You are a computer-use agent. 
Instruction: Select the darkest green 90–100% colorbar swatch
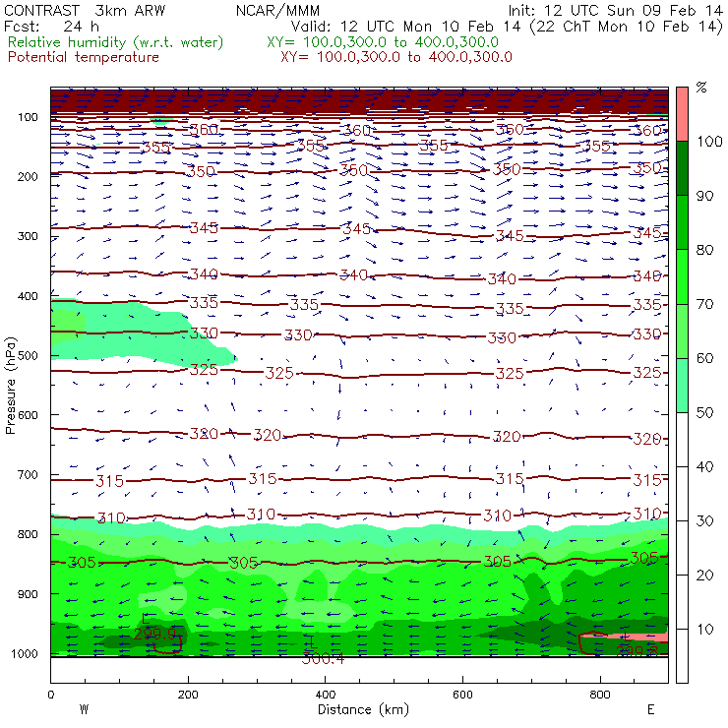(x=682, y=168)
